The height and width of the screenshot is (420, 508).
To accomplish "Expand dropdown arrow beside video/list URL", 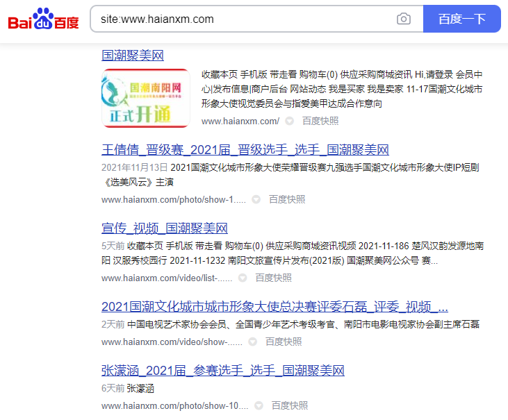I will (x=243, y=278).
